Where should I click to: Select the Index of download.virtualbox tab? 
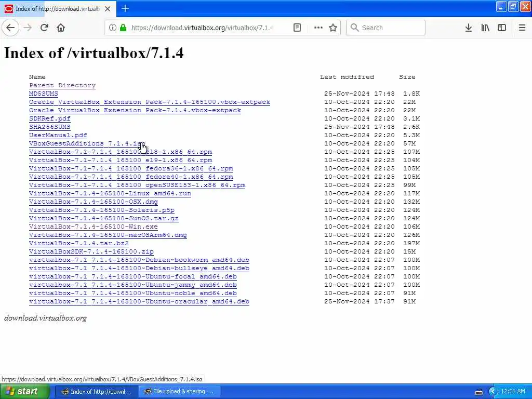(58, 9)
